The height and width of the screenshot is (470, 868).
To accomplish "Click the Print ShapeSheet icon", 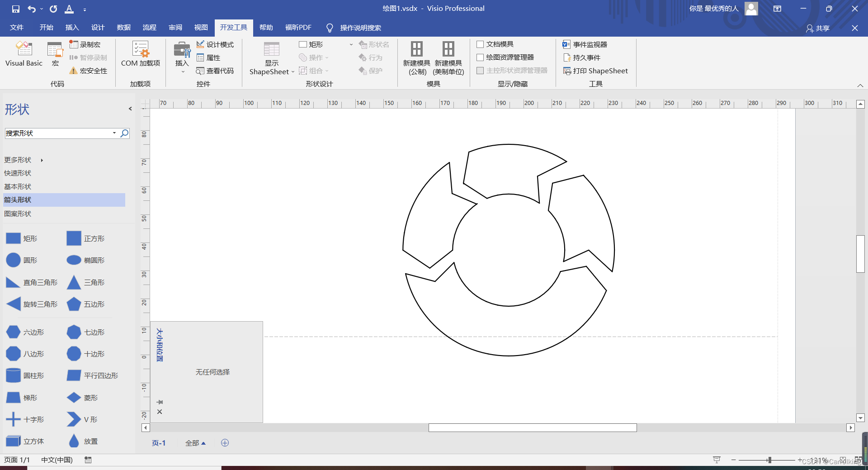I will point(567,71).
